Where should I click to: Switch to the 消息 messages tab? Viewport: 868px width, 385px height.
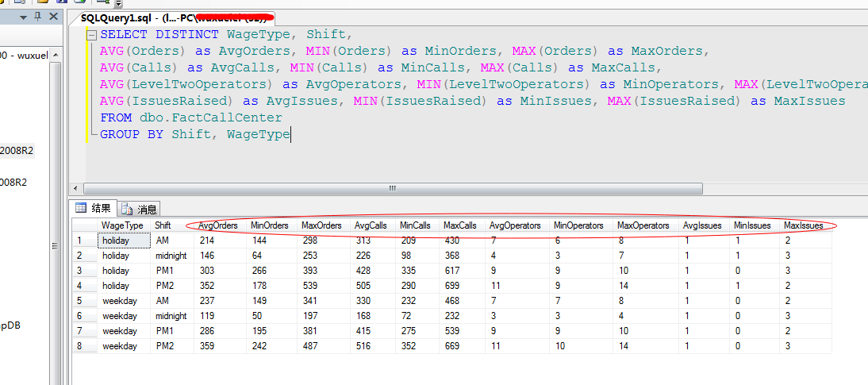click(140, 210)
